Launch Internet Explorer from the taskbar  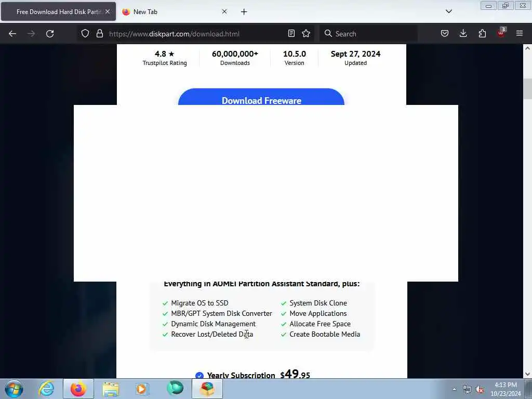(46, 389)
